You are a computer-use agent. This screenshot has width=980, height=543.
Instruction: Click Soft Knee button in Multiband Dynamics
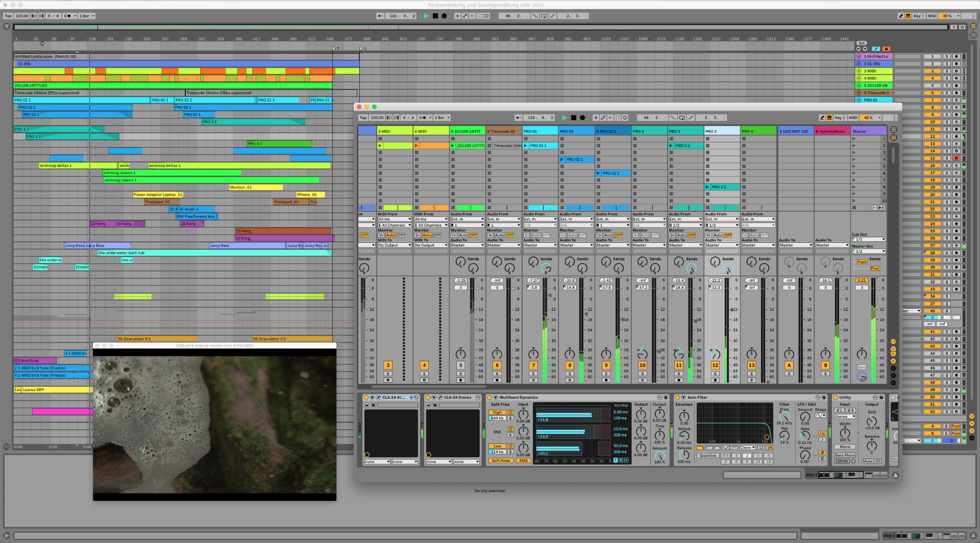click(501, 461)
